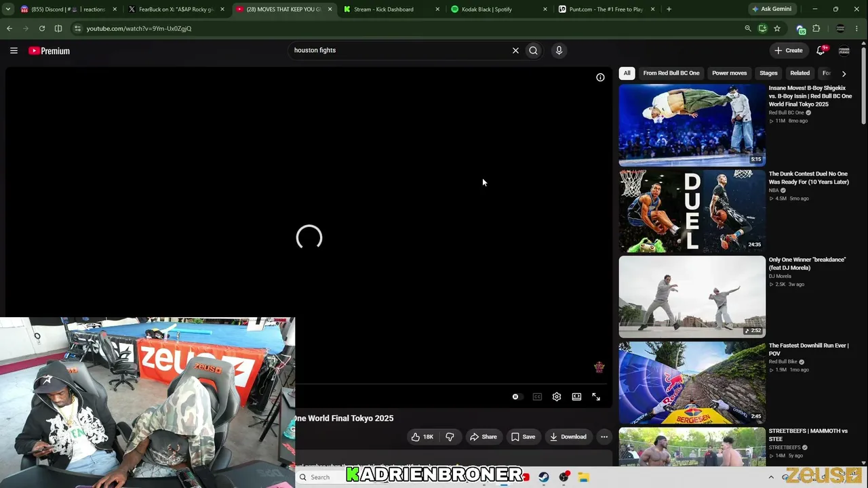Screen dimensions: 868x488
Task: Open 'The Dunk Contest Duel' video title
Action: (x=808, y=178)
